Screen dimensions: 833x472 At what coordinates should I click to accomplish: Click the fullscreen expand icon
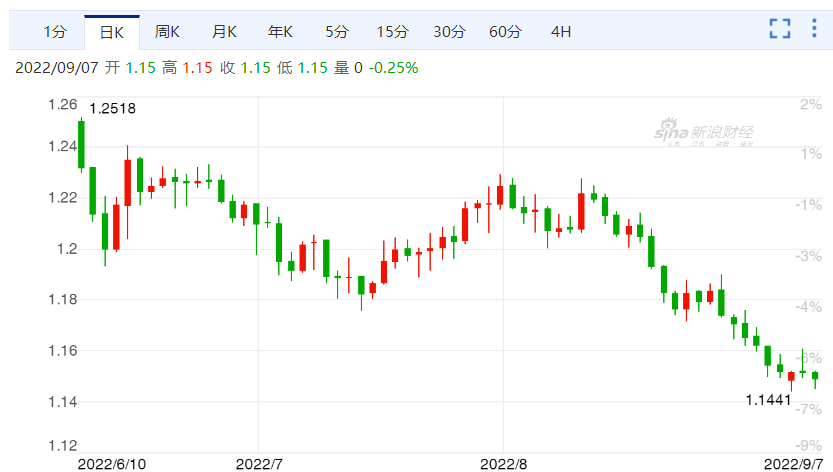[x=780, y=29]
